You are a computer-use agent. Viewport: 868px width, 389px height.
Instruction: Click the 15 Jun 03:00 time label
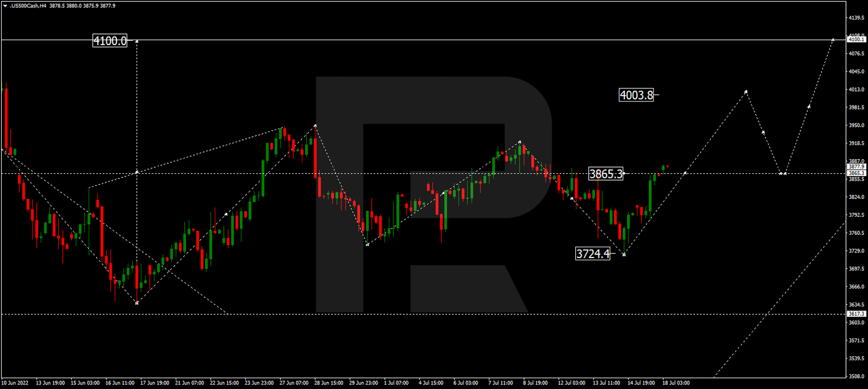(85, 383)
